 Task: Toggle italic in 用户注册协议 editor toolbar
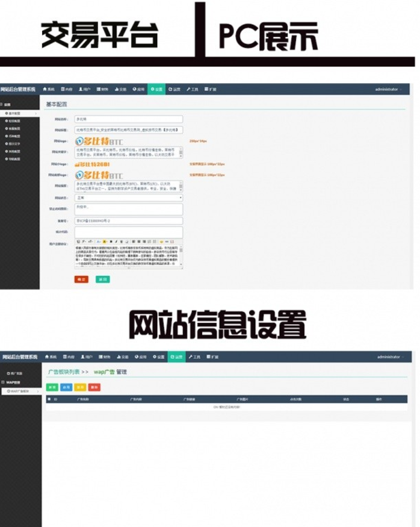pos(116,242)
